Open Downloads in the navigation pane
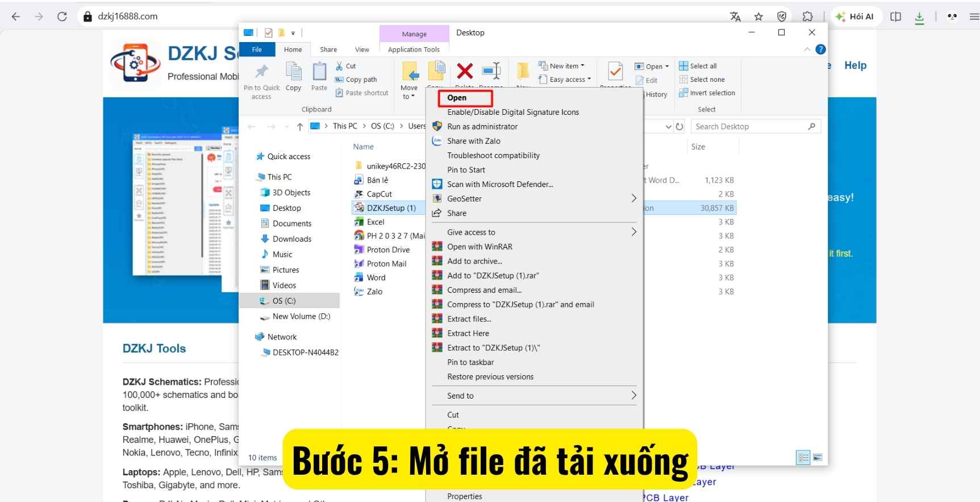Image resolution: width=980 pixels, height=502 pixels. point(291,239)
